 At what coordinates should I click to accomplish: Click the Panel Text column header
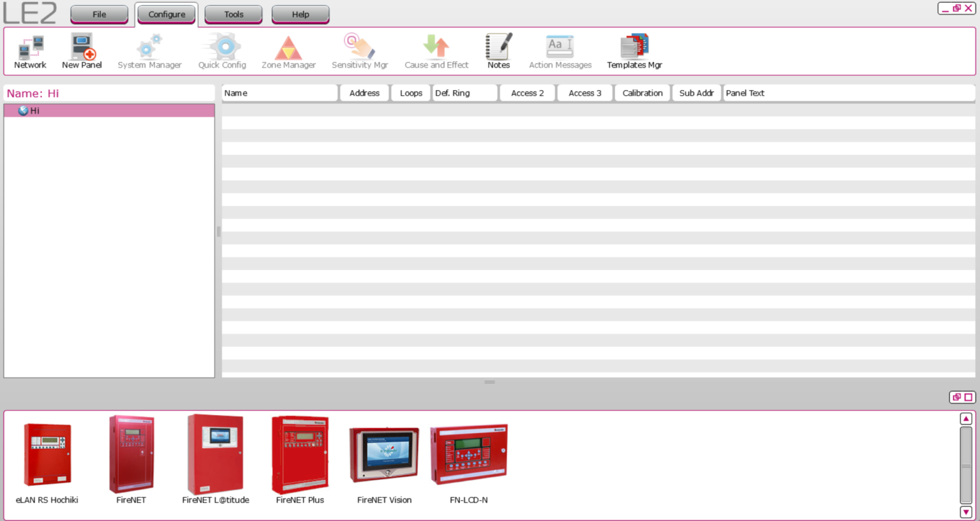(x=745, y=93)
